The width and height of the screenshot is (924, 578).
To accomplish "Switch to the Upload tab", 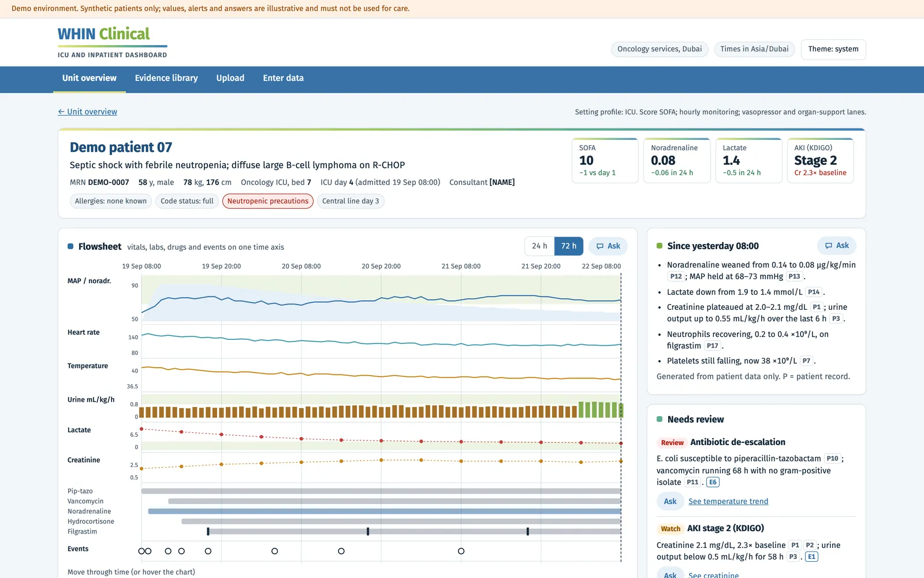I will pyautogui.click(x=230, y=79).
